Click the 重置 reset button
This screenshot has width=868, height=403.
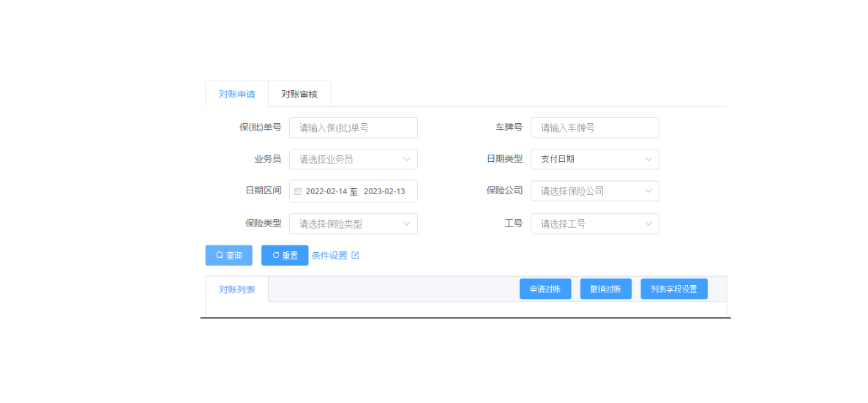pos(285,256)
